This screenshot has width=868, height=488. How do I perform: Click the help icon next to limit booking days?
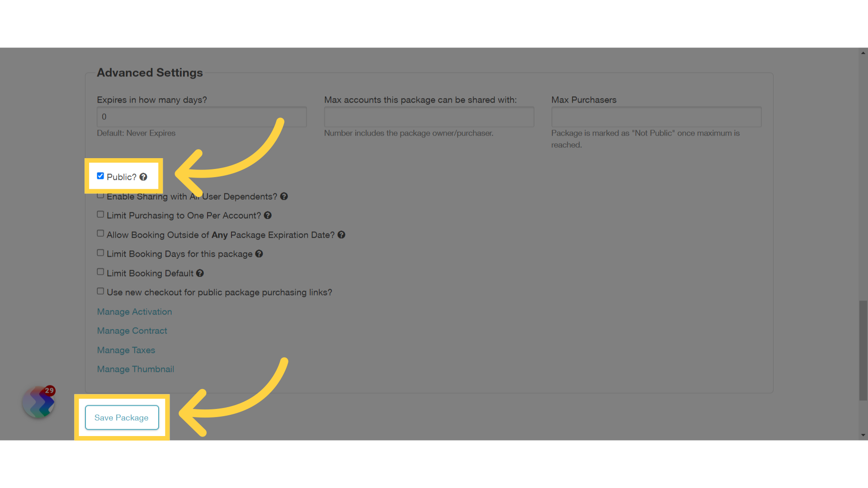pos(259,254)
